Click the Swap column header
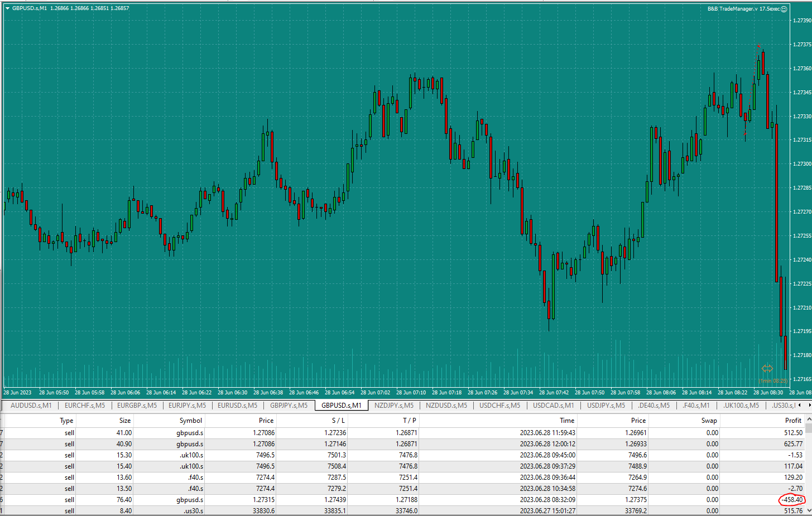The width and height of the screenshot is (812, 516). [x=709, y=421]
